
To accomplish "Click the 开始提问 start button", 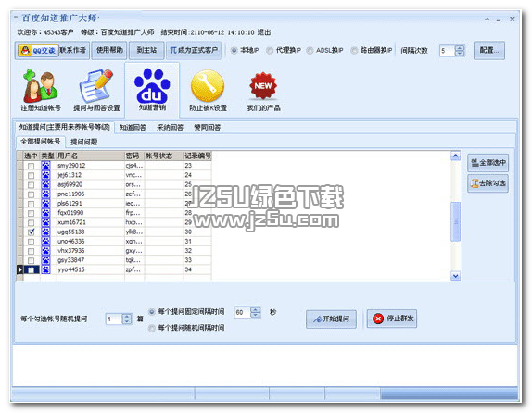I will [331, 319].
